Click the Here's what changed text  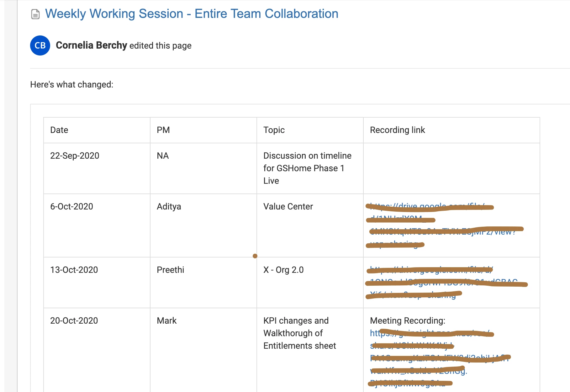tap(72, 85)
